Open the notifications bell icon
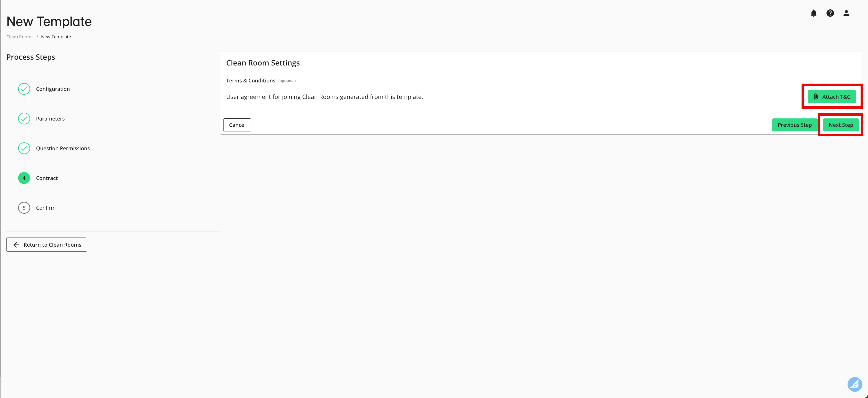Image resolution: width=868 pixels, height=398 pixels. (x=813, y=13)
